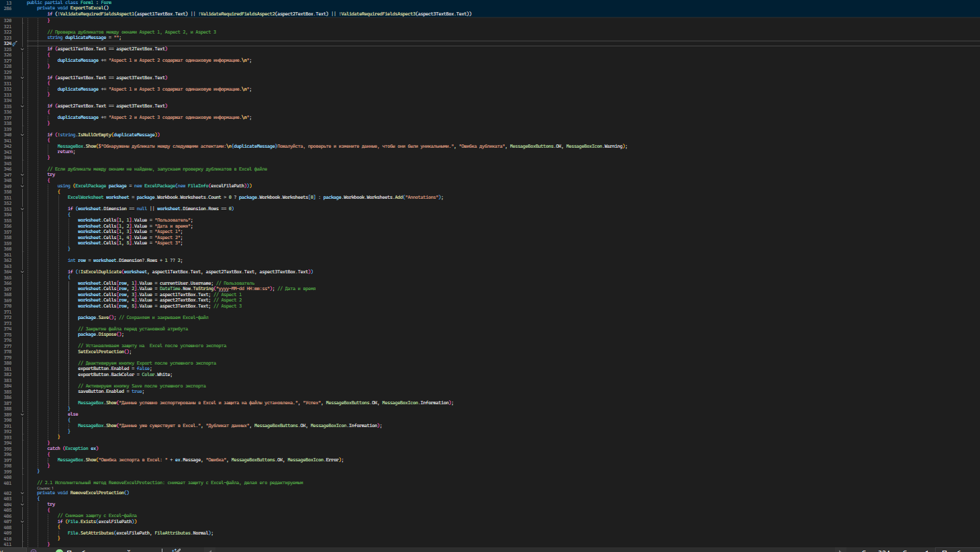Image resolution: width=980 pixels, height=552 pixels.
Task: Click the 'return;' statement on line 343
Action: (x=66, y=152)
